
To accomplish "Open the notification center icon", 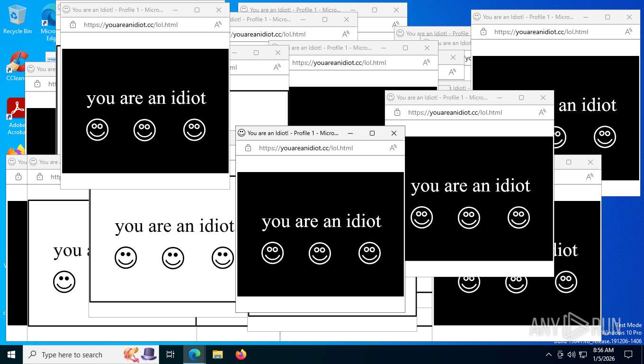I will pos(628,355).
